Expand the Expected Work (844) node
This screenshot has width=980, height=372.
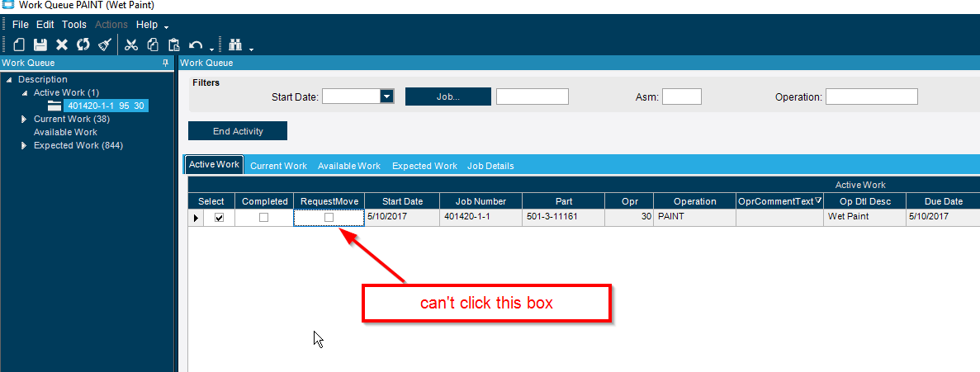(x=25, y=145)
